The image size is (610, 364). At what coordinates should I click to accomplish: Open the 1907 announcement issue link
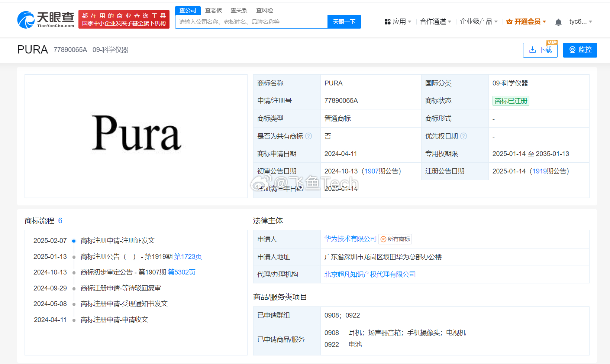tap(371, 171)
